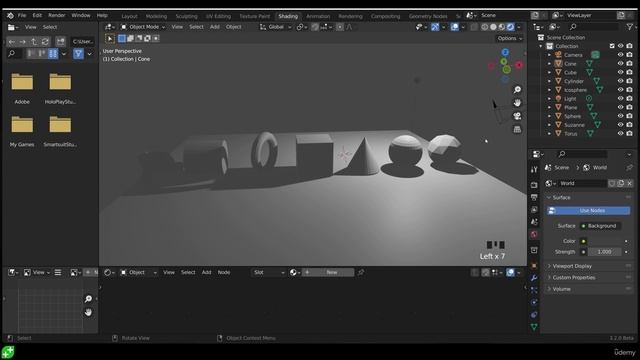Hide the Cone object in the outliner
This screenshot has height=360, width=640.
click(620, 64)
